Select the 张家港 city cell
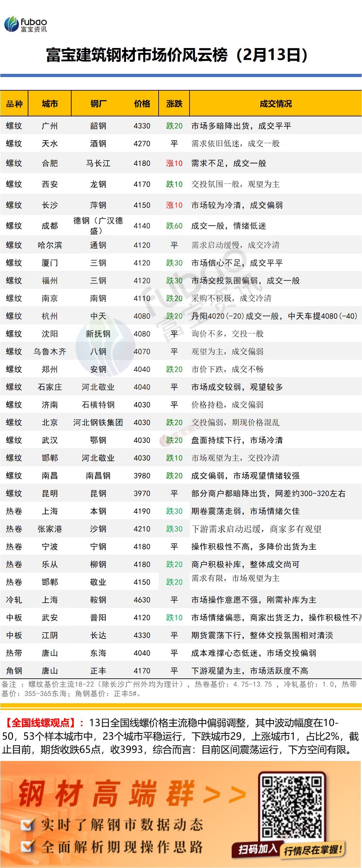The width and height of the screenshot is (362, 868). pyautogui.click(x=50, y=529)
